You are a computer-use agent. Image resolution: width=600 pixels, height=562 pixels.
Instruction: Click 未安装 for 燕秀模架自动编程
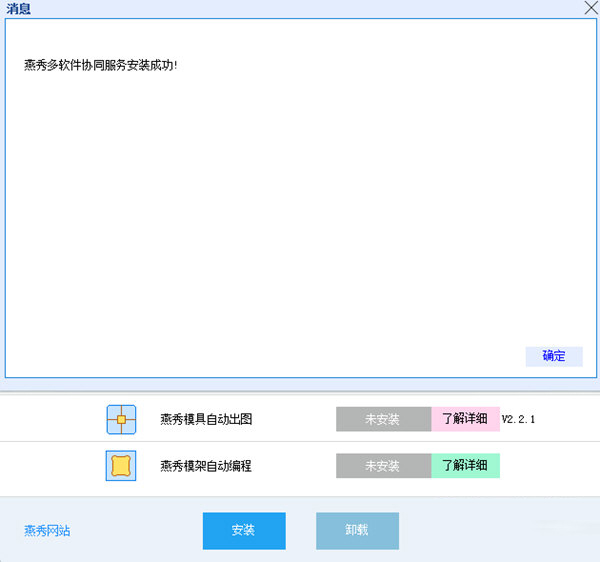tap(383, 466)
